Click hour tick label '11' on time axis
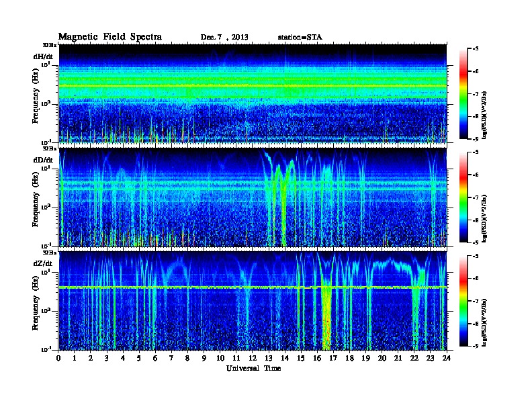The image size is (532, 411). tap(236, 358)
